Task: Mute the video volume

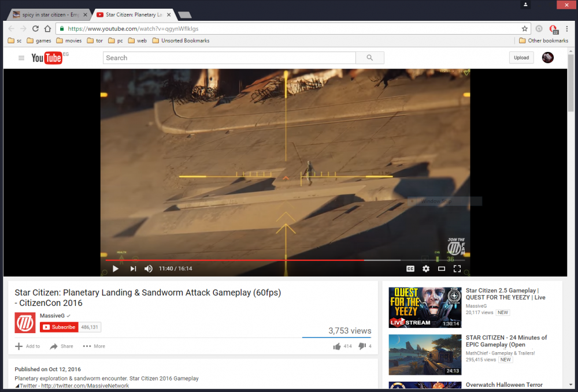Action: coord(148,268)
